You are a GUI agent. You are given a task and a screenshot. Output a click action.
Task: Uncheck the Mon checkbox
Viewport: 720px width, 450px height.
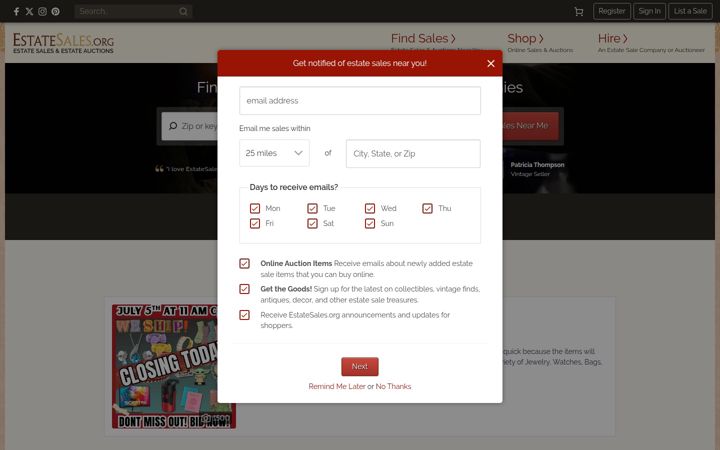pos(255,208)
